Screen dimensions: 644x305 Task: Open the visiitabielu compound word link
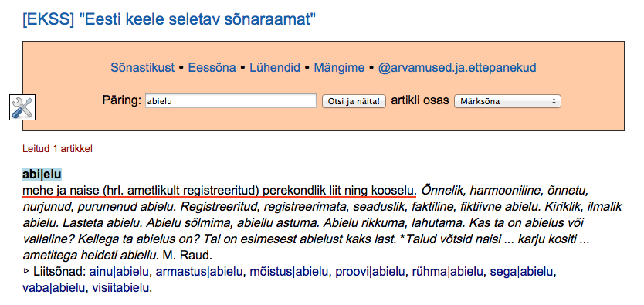coord(120,288)
